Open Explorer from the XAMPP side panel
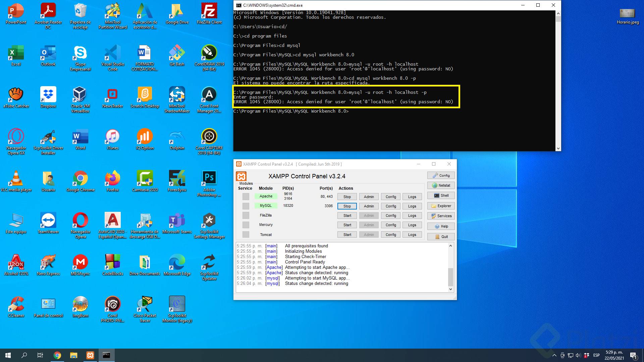Screen dimensions: 644x362 click(x=441, y=206)
